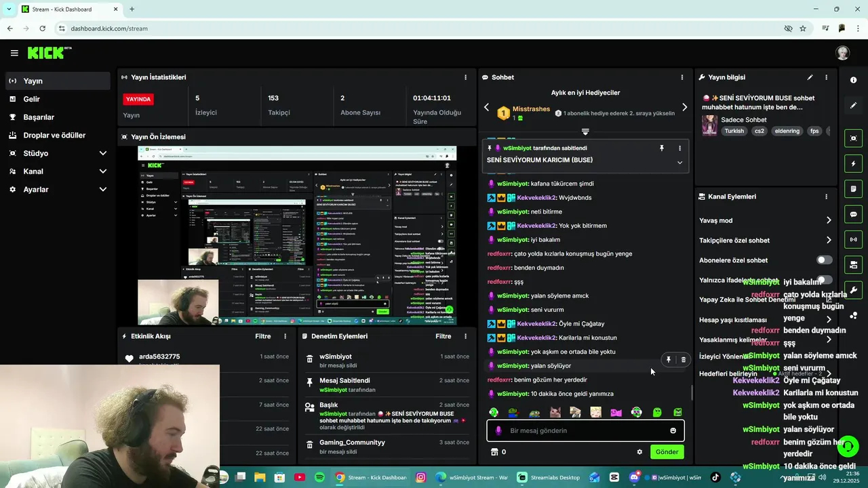
Task: Open a new browser tab
Action: point(132,9)
